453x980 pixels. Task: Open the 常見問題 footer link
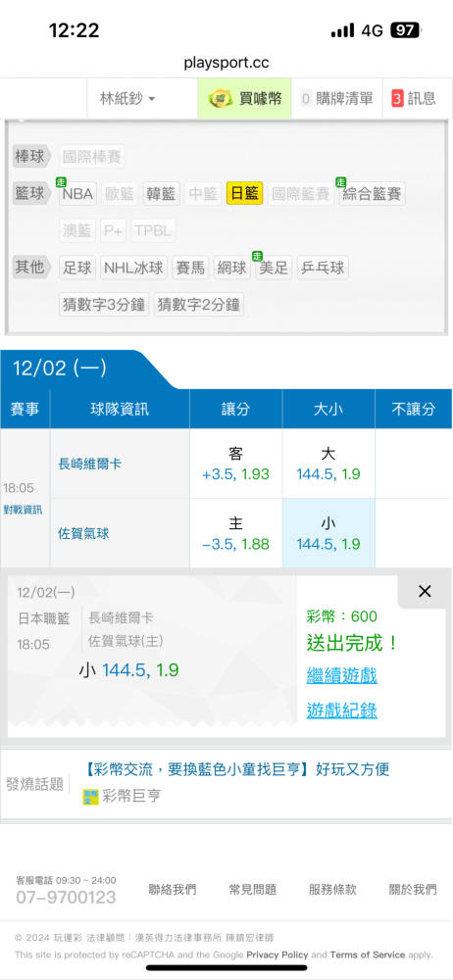[253, 890]
